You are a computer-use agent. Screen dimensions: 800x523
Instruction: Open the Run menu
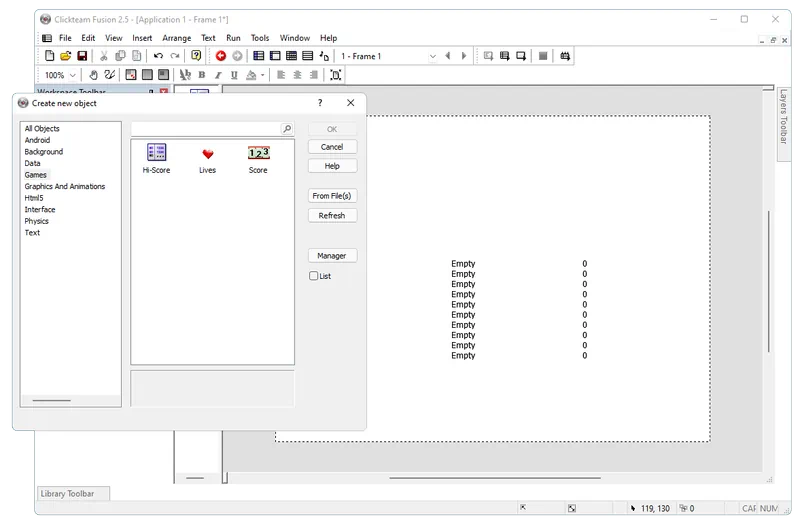click(233, 38)
